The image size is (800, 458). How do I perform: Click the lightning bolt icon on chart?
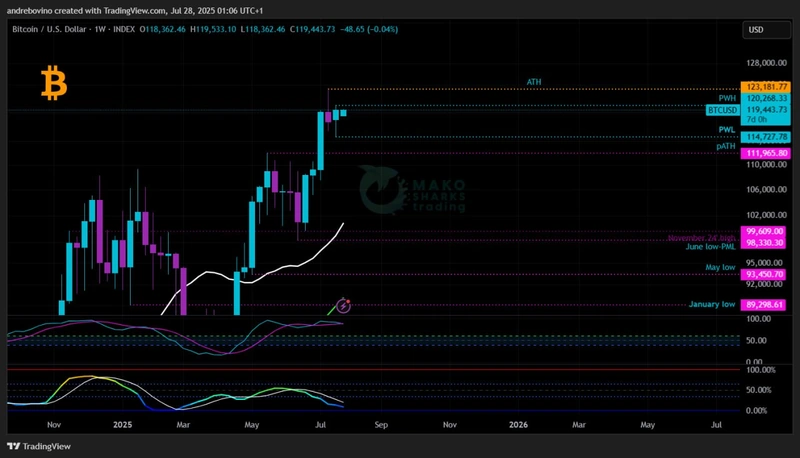click(347, 304)
